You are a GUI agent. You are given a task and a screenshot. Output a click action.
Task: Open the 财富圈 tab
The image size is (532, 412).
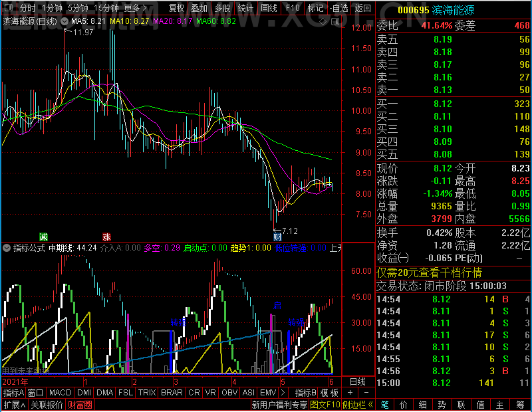click(x=80, y=405)
